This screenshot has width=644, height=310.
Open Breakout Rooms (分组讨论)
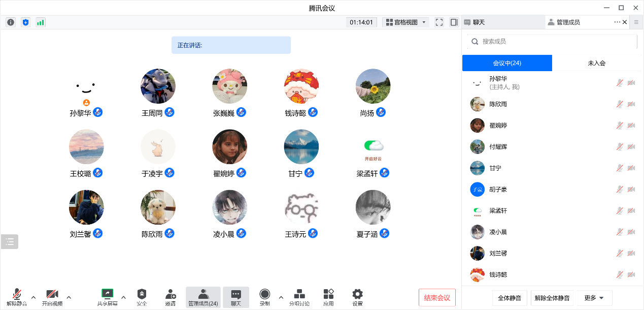click(x=299, y=295)
